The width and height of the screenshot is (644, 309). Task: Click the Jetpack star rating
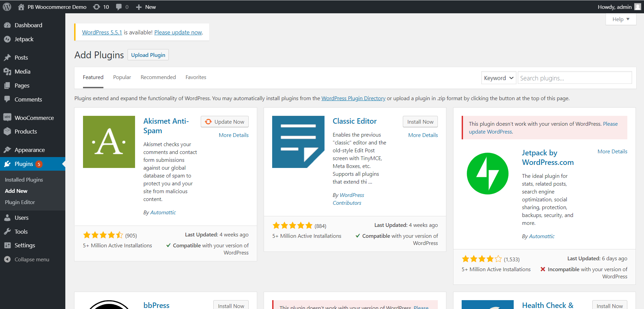(482, 259)
